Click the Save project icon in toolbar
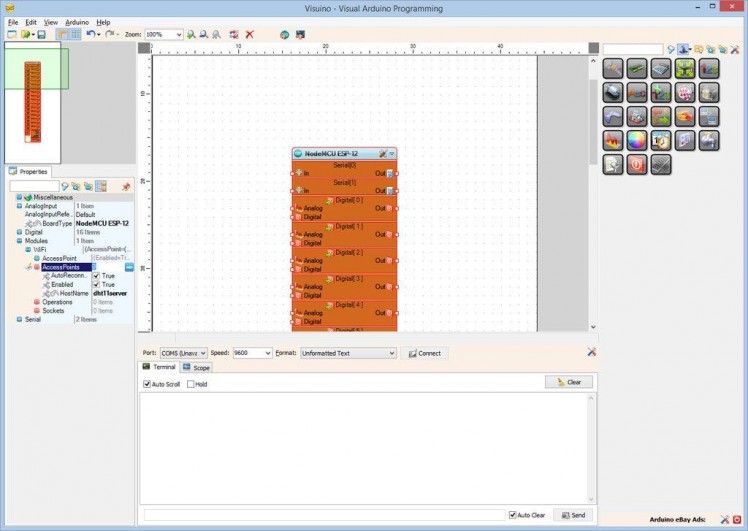Viewport: 748px width, 531px height. click(41, 34)
